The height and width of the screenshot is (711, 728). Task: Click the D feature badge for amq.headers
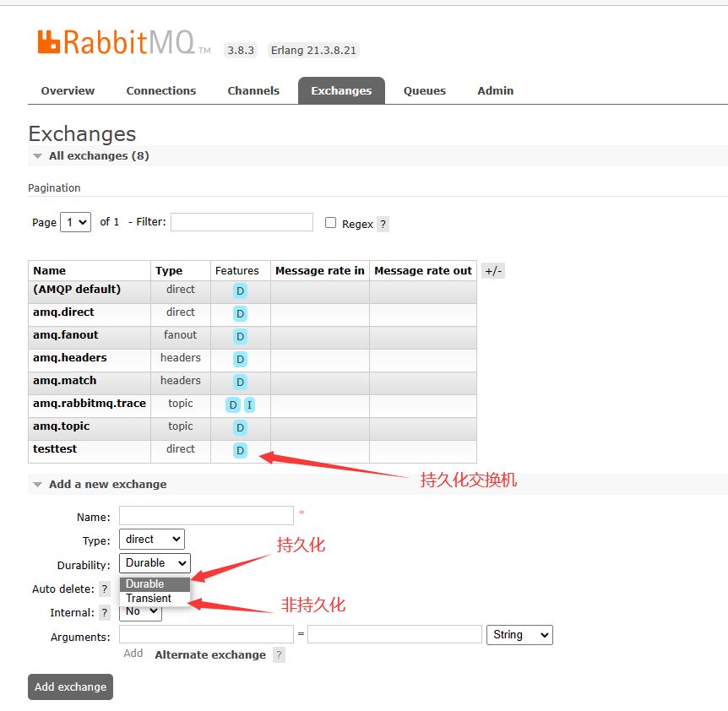[240, 359]
